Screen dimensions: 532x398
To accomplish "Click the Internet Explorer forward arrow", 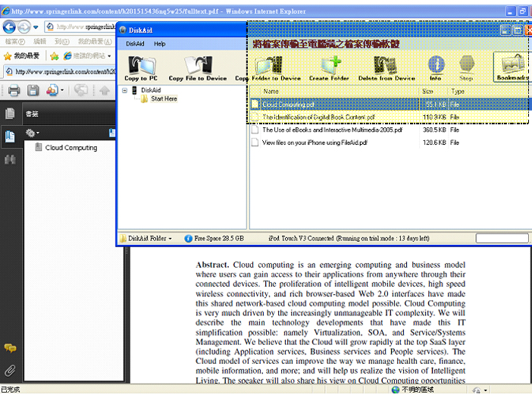I will pos(23,27).
